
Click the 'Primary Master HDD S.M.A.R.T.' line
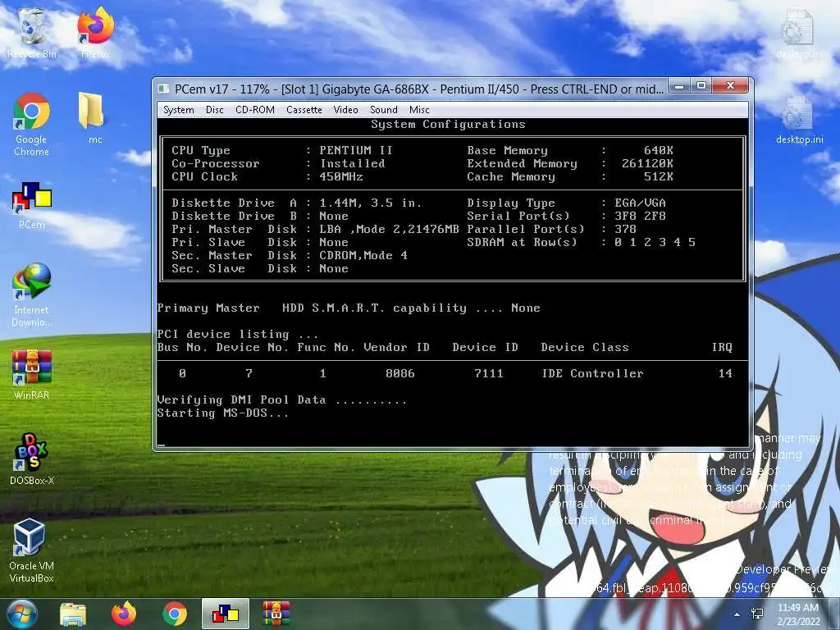tap(349, 308)
